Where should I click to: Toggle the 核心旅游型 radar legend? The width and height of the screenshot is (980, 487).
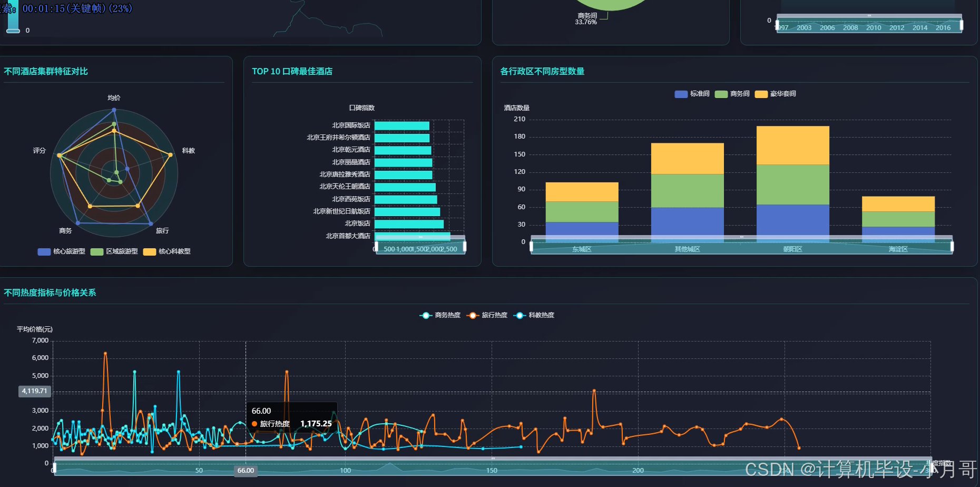coord(61,251)
